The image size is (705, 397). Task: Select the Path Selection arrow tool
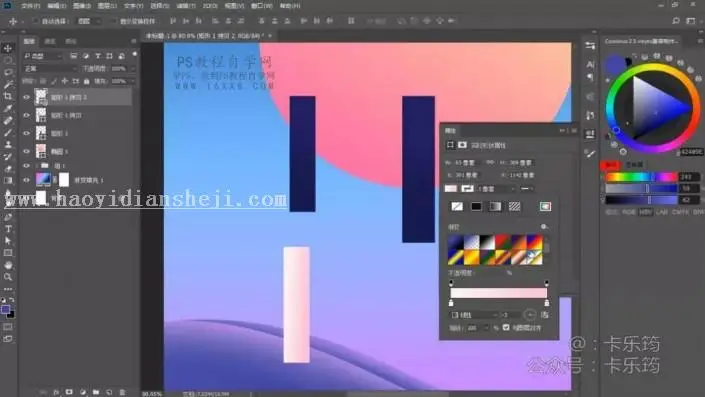point(8,241)
